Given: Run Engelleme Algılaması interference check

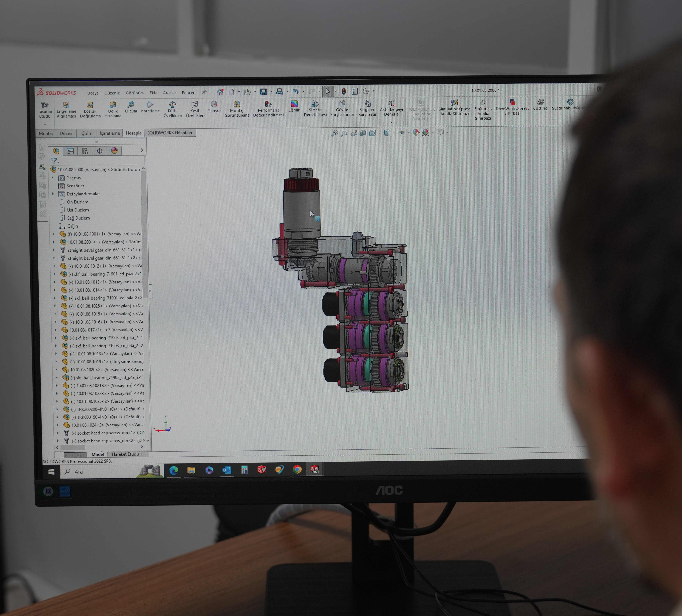Looking at the screenshot, I should click(66, 110).
